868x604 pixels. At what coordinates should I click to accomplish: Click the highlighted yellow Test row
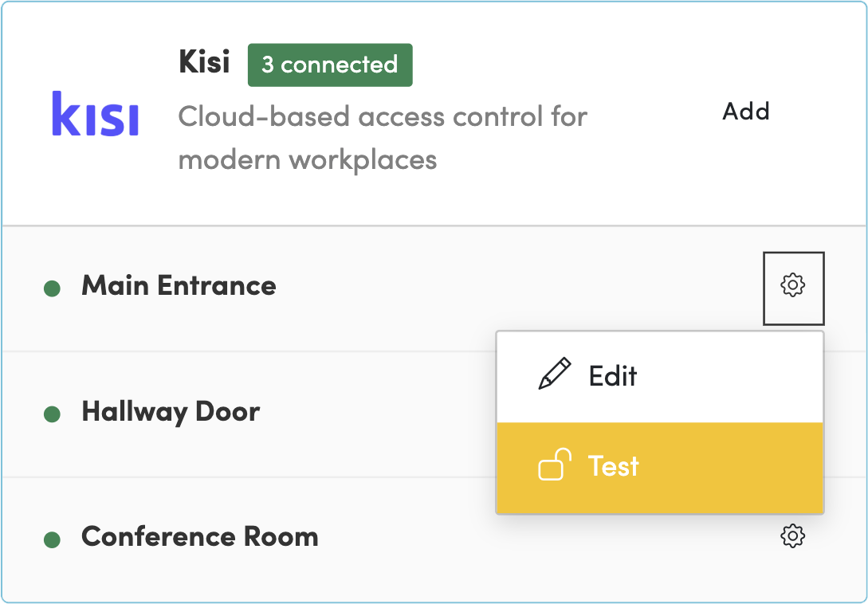(659, 467)
